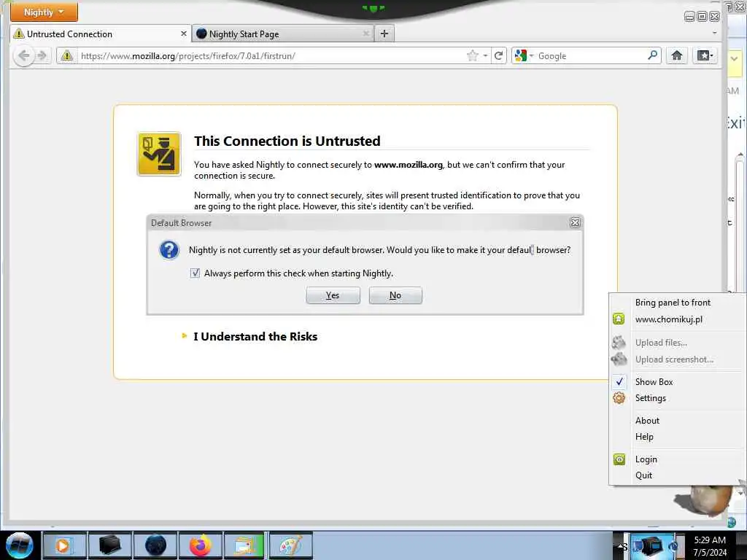Open the Paint palette taskbar icon
Screen dimensions: 747x560
point(290,545)
